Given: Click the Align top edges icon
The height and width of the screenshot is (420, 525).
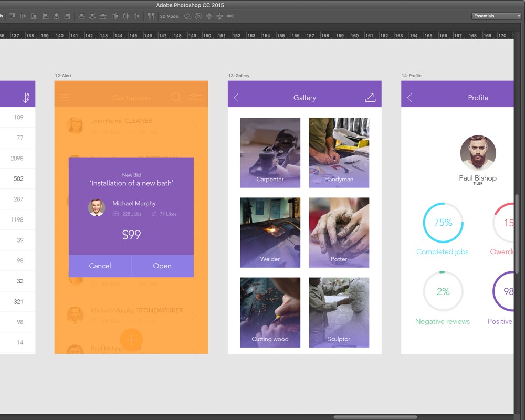Looking at the screenshot, I should 13,16.
